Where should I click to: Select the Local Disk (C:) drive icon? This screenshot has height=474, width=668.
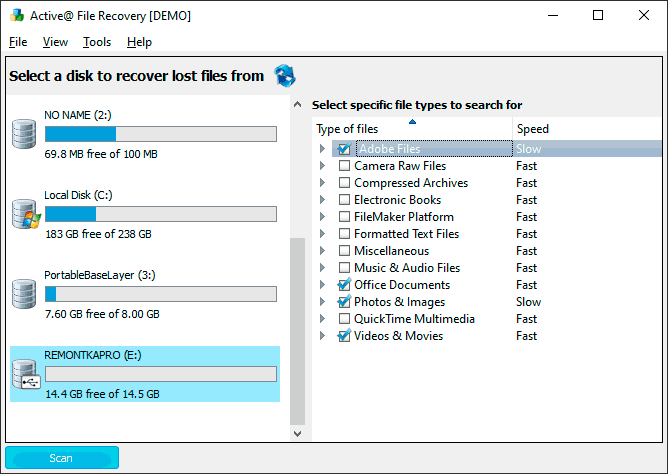[26, 214]
